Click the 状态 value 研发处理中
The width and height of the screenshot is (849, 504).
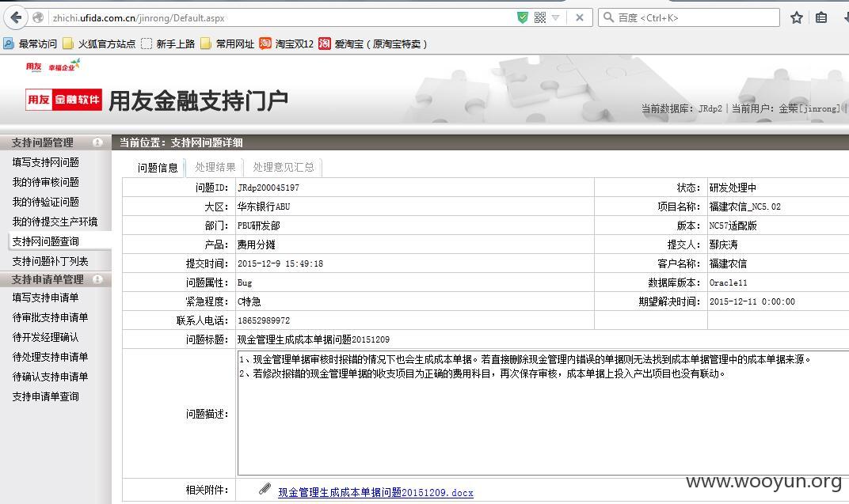coord(733,188)
